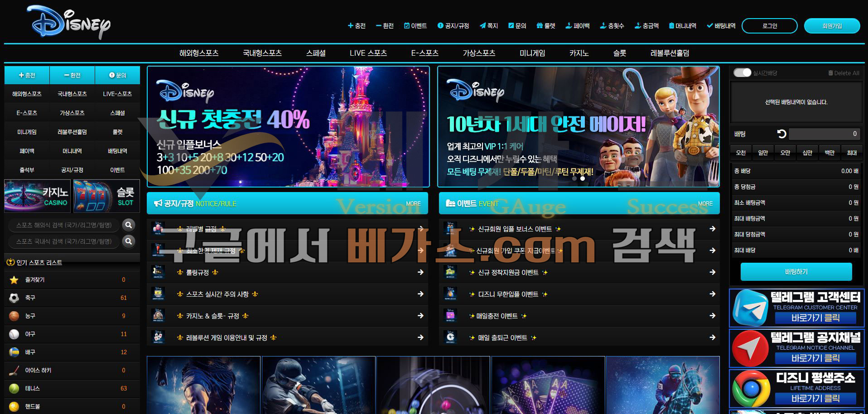Screen dimensions: 868x414
Task: Select 미니게임 in main navigation
Action: [x=532, y=53]
